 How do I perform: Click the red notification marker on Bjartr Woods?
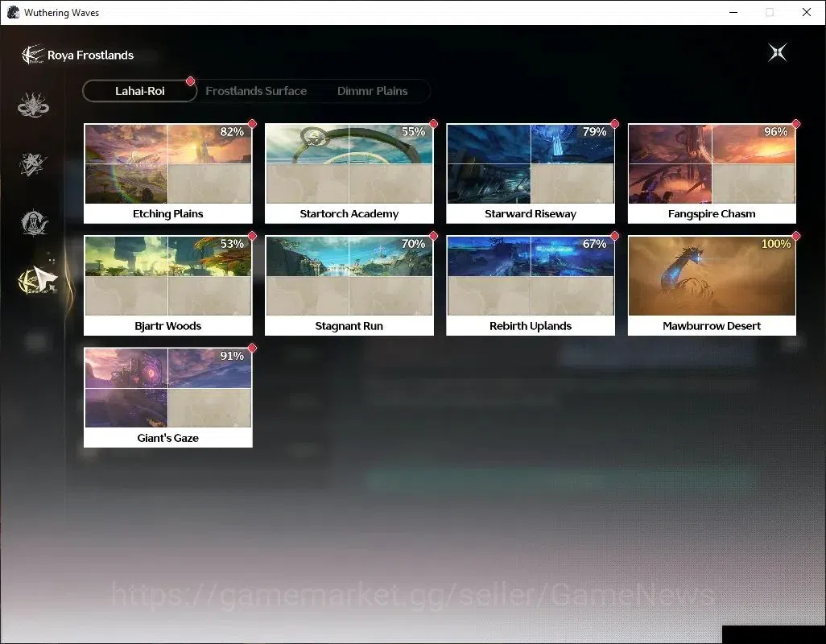pos(252,236)
